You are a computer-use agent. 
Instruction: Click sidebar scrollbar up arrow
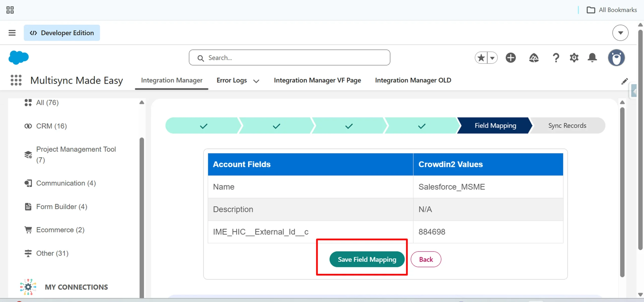(142, 102)
